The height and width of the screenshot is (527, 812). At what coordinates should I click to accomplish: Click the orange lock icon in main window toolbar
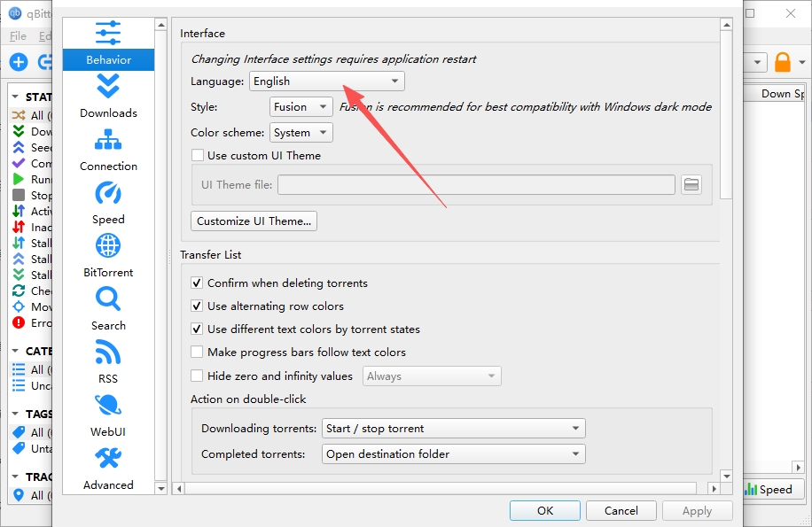(x=783, y=63)
